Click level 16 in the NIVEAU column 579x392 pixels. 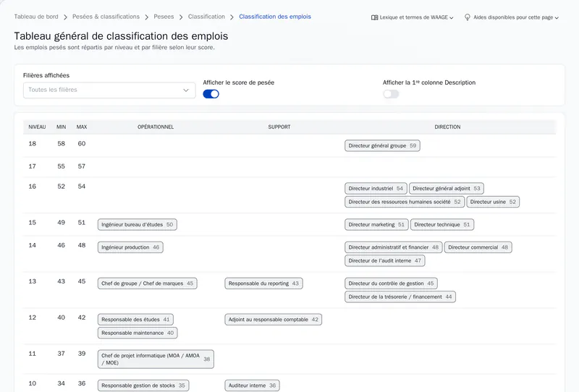click(33, 187)
